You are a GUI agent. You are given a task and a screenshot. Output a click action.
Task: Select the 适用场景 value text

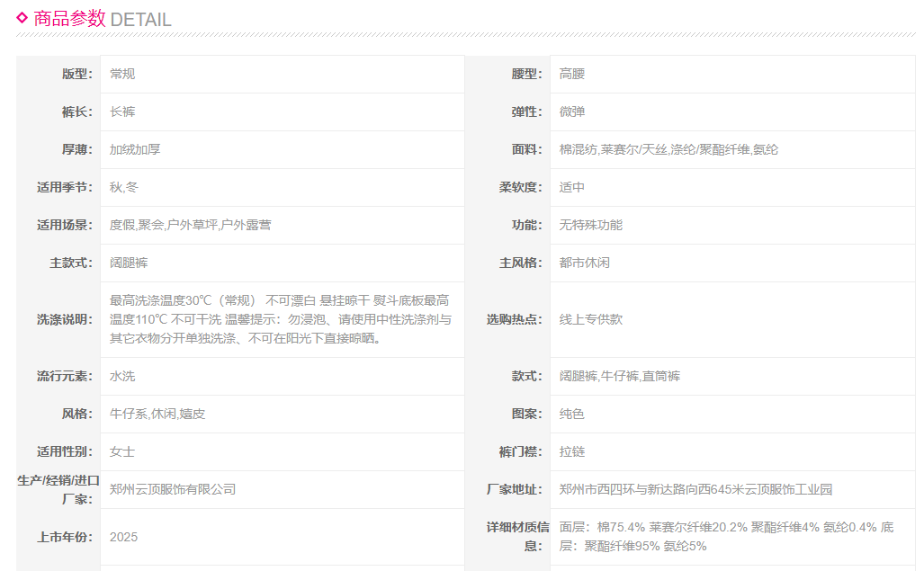pyautogui.click(x=190, y=225)
